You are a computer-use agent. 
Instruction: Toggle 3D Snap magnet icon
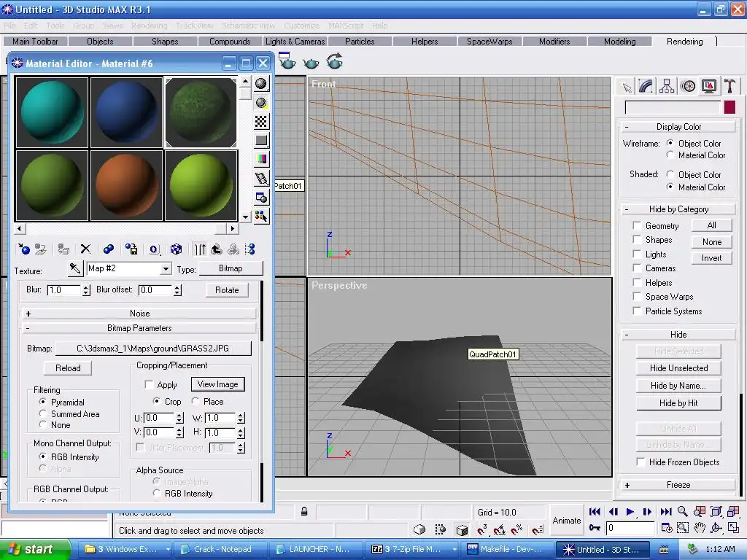pos(482,529)
